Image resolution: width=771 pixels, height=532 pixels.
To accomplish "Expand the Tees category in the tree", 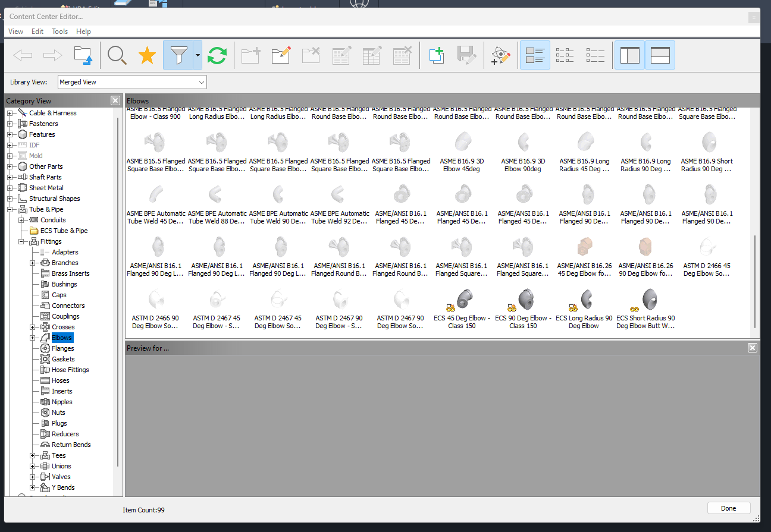I will [33, 455].
